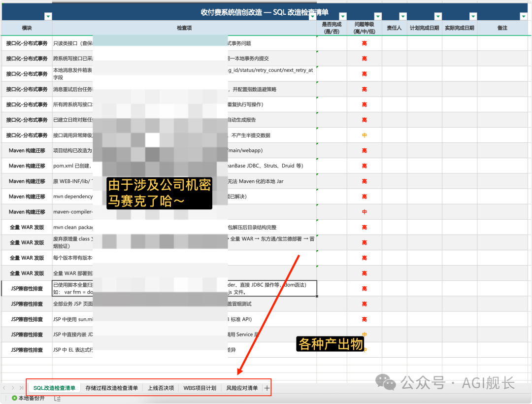Jump to last sheet tab arrow

pyautogui.click(x=21, y=388)
